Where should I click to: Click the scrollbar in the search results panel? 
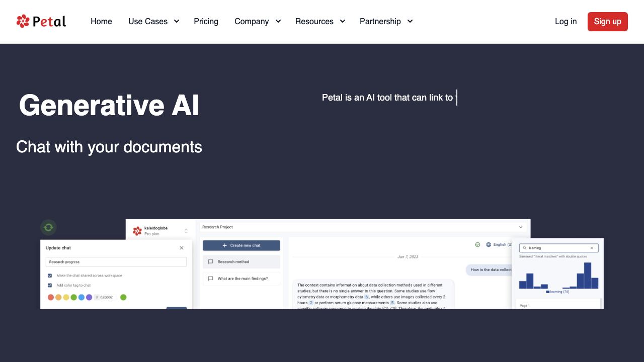coord(601,304)
